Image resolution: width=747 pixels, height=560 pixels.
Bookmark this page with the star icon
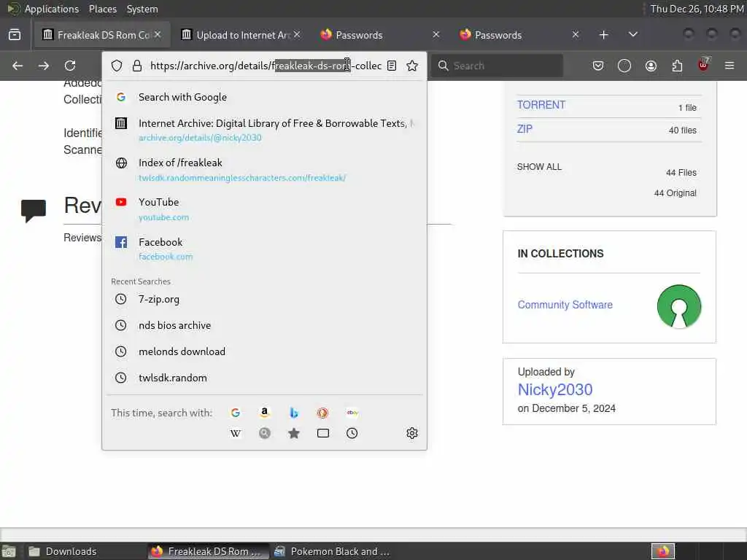(412, 66)
